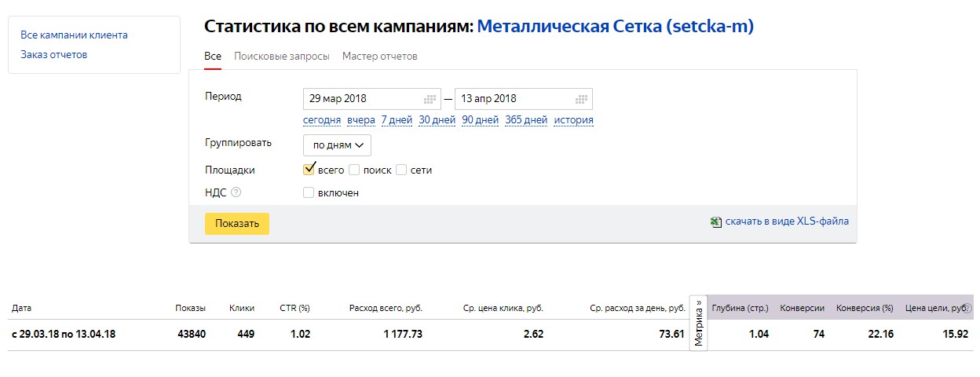Image resolution: width=980 pixels, height=377 pixels.
Task: Click 'Расход всего, руб.' column header
Action: [386, 309]
